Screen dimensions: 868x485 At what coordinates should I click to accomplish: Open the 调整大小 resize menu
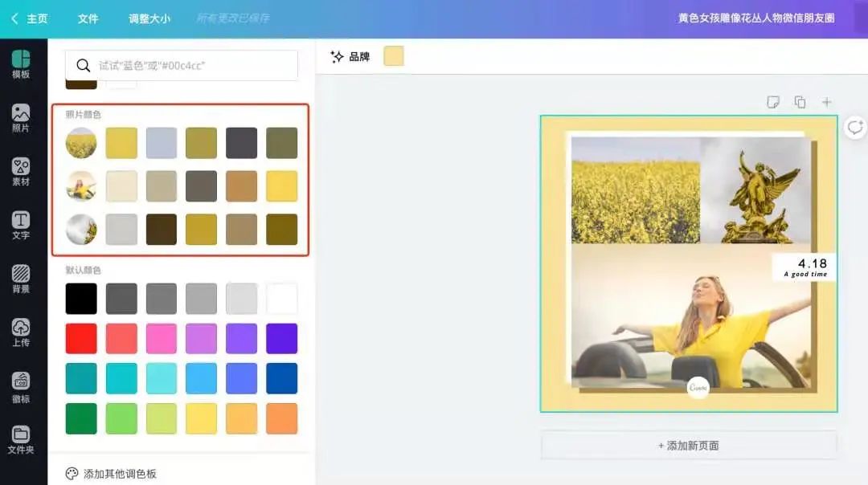pyautogui.click(x=149, y=18)
